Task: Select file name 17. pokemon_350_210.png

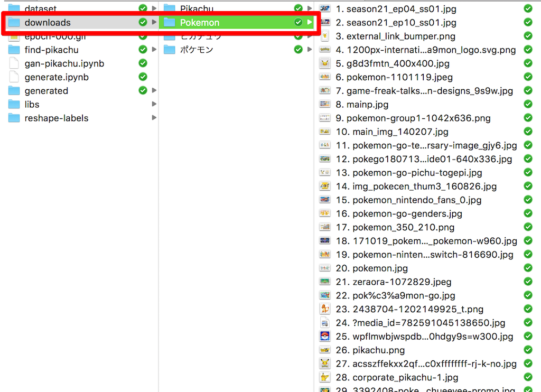Action: [395, 227]
